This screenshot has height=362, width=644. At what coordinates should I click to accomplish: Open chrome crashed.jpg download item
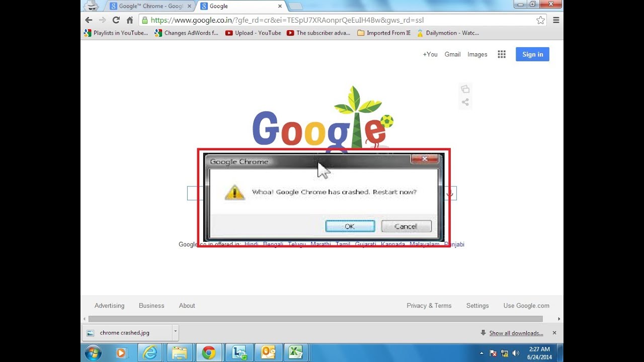(127, 332)
